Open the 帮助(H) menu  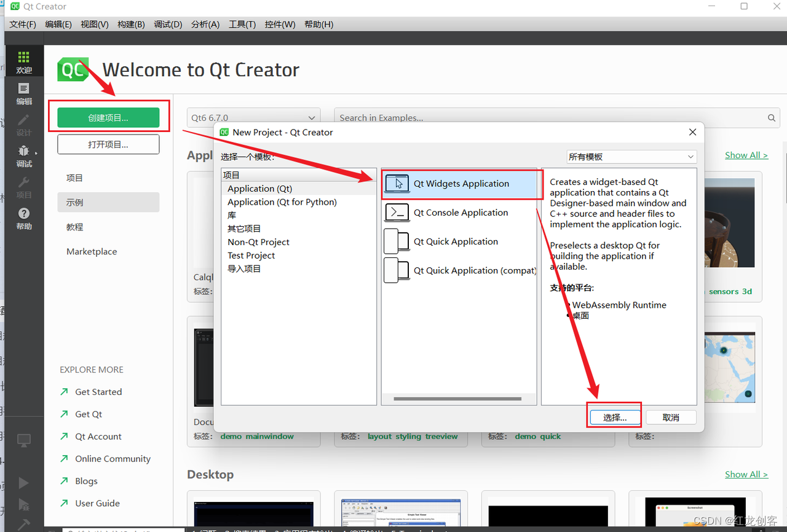(318, 24)
